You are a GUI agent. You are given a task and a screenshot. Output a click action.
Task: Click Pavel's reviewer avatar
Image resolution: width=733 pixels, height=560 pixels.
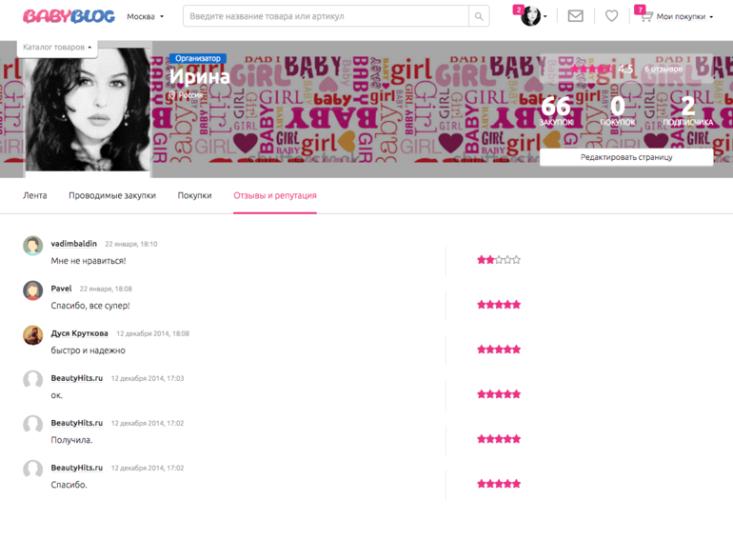[33, 290]
